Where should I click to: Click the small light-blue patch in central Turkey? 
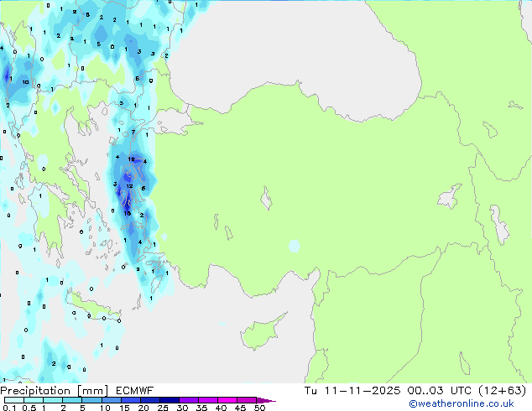click(x=295, y=246)
